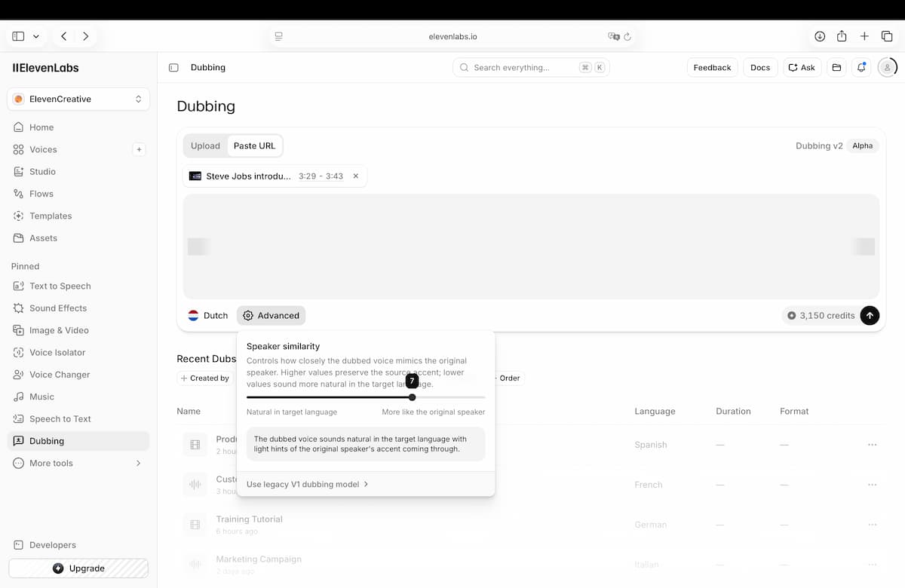Open Studio in the sidebar
Screen dimensions: 905x588
coord(78,172)
